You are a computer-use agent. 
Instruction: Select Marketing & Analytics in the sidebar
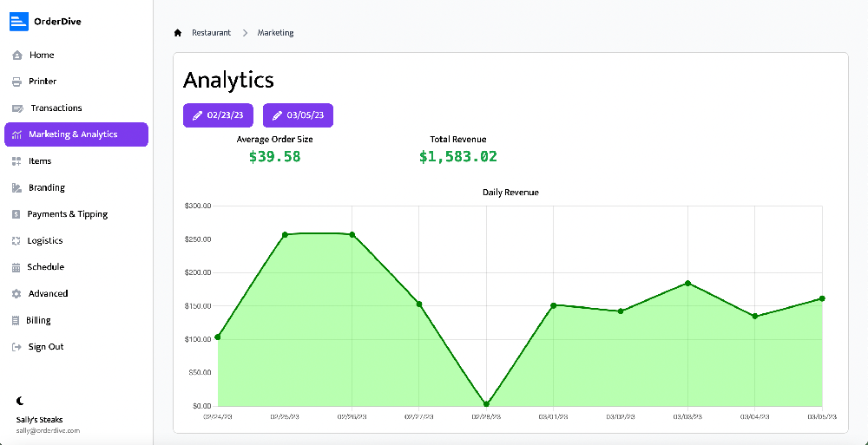click(76, 134)
